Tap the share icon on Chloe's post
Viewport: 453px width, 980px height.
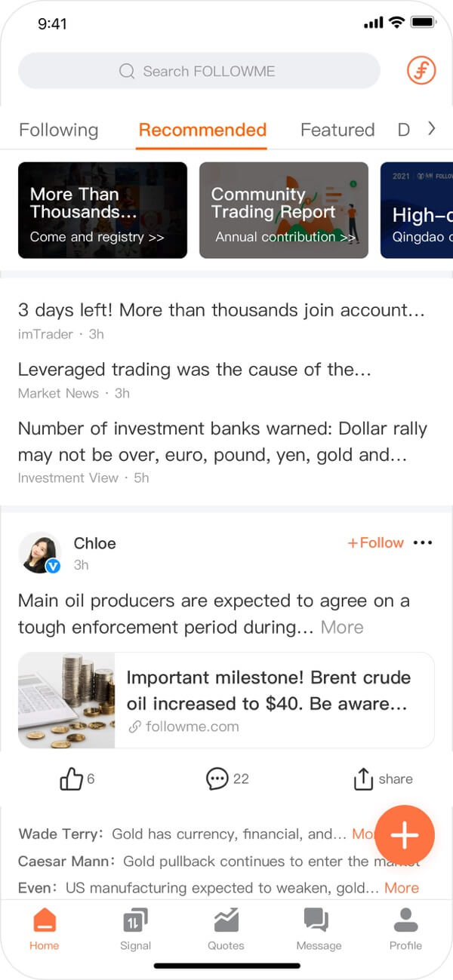click(x=363, y=779)
